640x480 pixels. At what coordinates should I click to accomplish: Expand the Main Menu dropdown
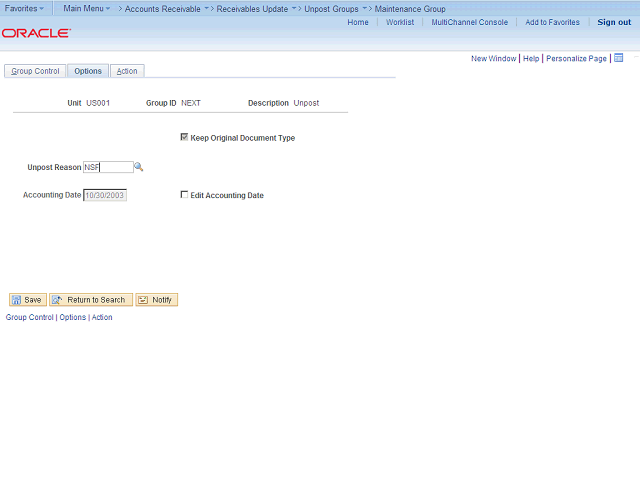(x=87, y=9)
